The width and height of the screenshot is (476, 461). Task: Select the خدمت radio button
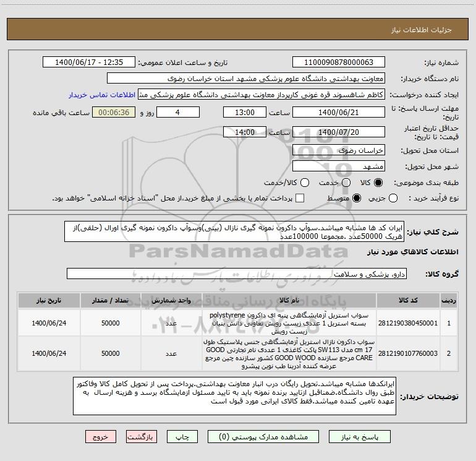pos(346,183)
